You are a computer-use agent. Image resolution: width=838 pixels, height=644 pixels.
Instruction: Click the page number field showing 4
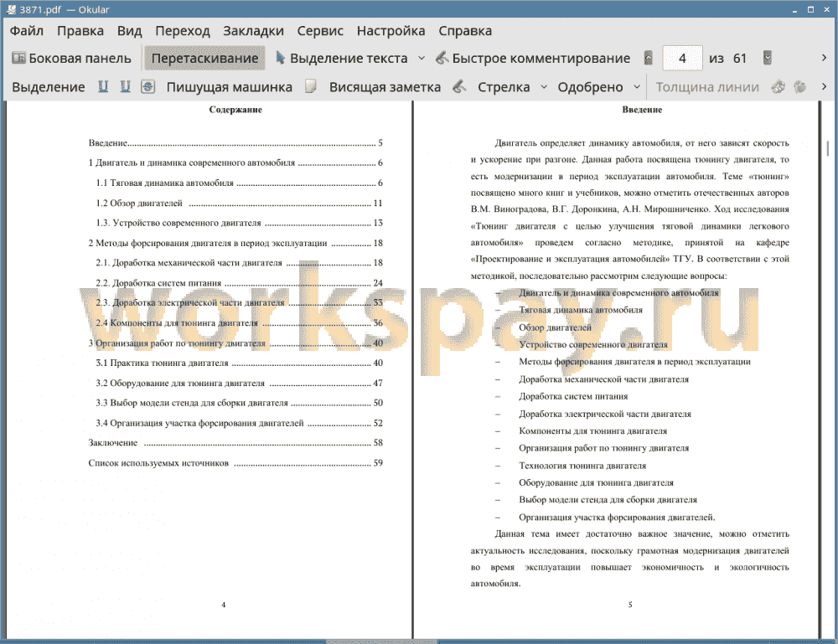(x=682, y=59)
